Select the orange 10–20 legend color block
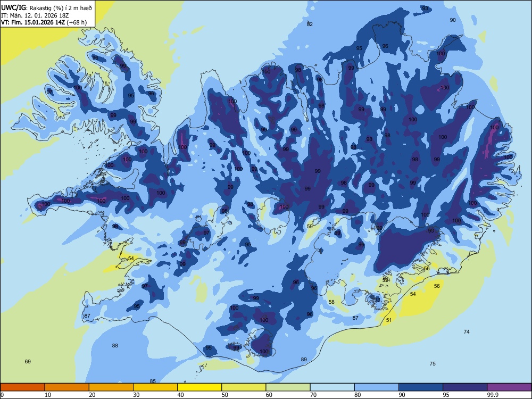Viewport: 532px width, 399px height. tap(67, 387)
